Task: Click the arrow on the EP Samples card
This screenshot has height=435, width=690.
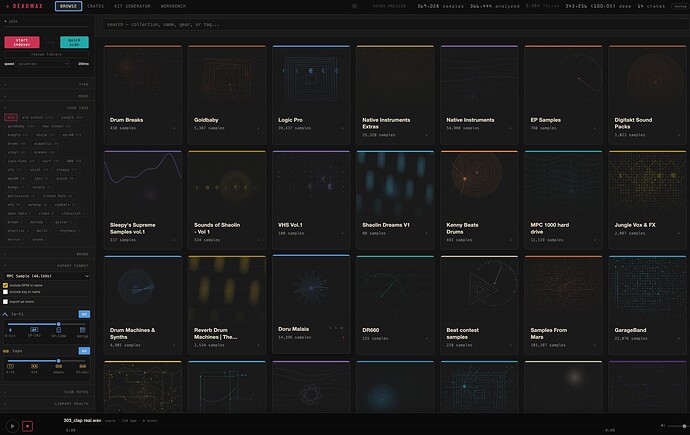Action: coord(595,128)
